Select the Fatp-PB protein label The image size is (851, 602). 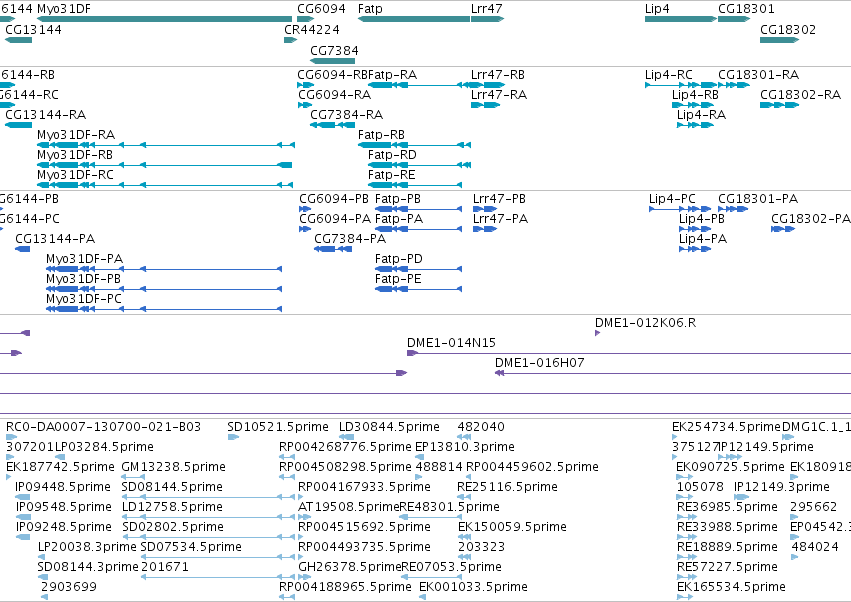tap(398, 199)
